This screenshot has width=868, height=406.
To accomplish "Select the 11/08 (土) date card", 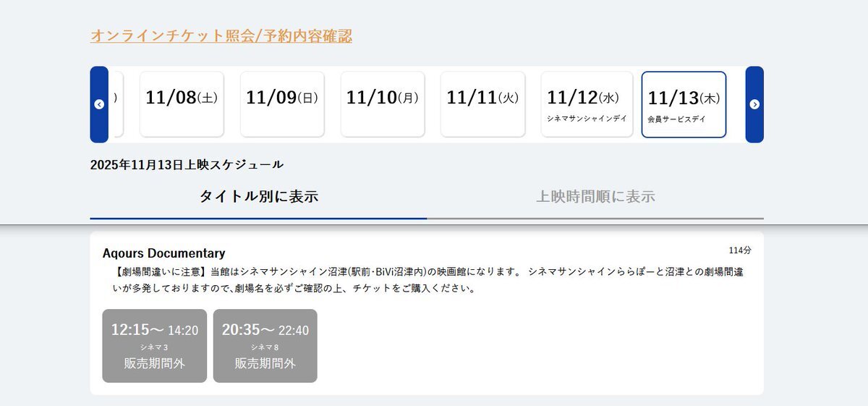I will [182, 104].
